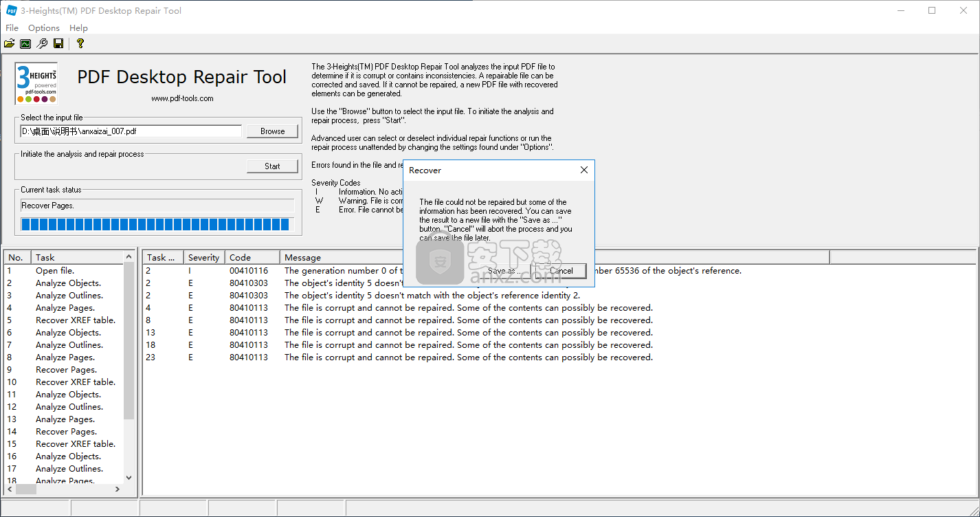The height and width of the screenshot is (517, 980).
Task: Minimize the application window
Action: 901,10
